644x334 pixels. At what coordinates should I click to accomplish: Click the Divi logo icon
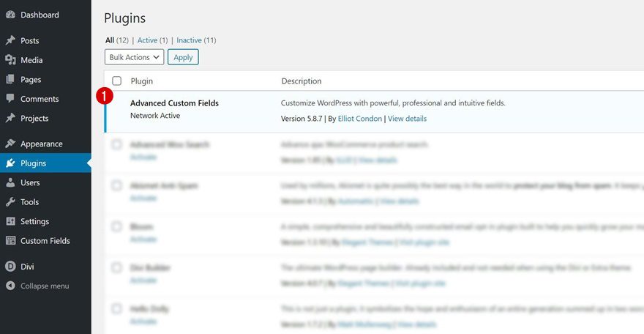tap(10, 267)
